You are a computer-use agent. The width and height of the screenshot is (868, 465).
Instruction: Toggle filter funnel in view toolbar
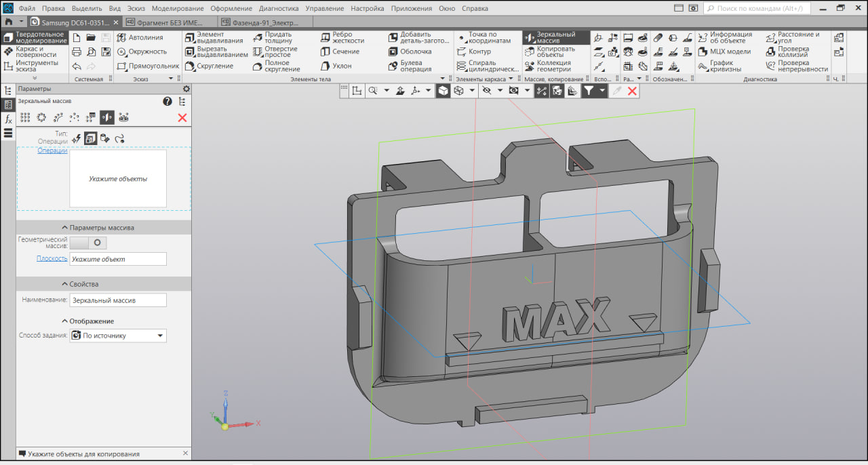pyautogui.click(x=589, y=90)
